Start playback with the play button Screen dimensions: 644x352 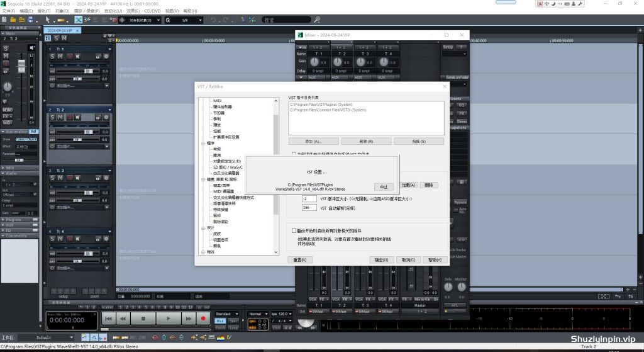pyautogui.click(x=169, y=318)
